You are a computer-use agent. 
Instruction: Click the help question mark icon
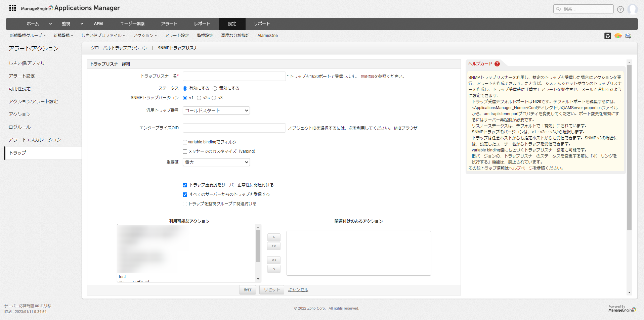[620, 9]
